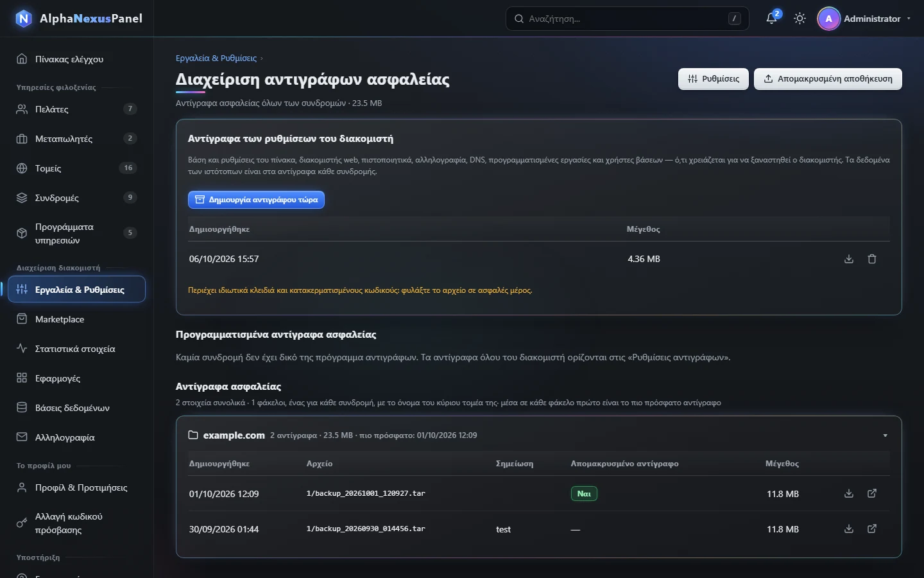
Task: Click the Εργαλεία & Ρυθμίσεις sliders icon in the sidebar
Action: (22, 290)
